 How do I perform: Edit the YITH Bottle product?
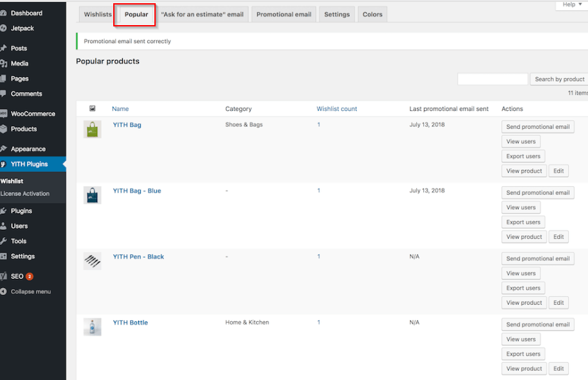click(x=558, y=369)
